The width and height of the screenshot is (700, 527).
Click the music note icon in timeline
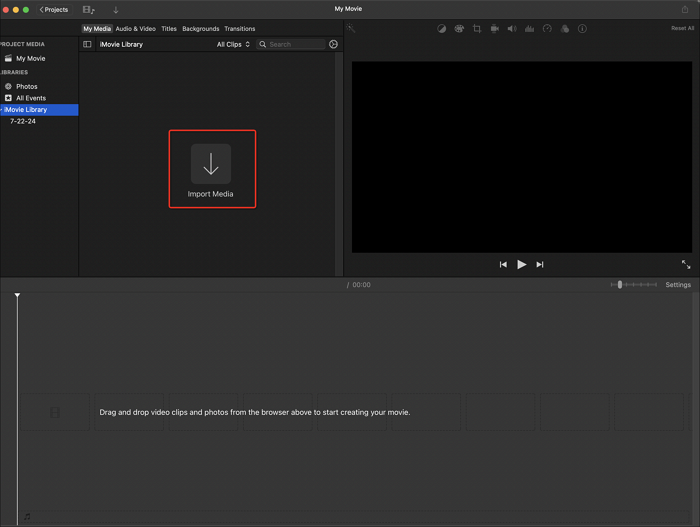(x=27, y=516)
